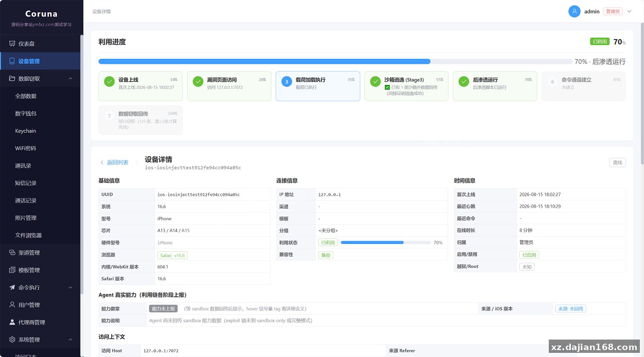
Task: Click the step 3 circle for 载荷加载执行
Action: [287, 82]
